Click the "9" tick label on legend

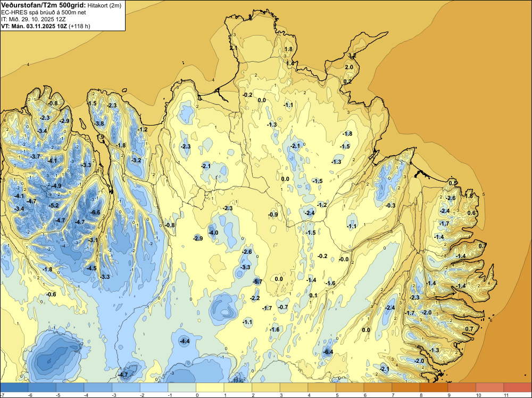coord(448,395)
